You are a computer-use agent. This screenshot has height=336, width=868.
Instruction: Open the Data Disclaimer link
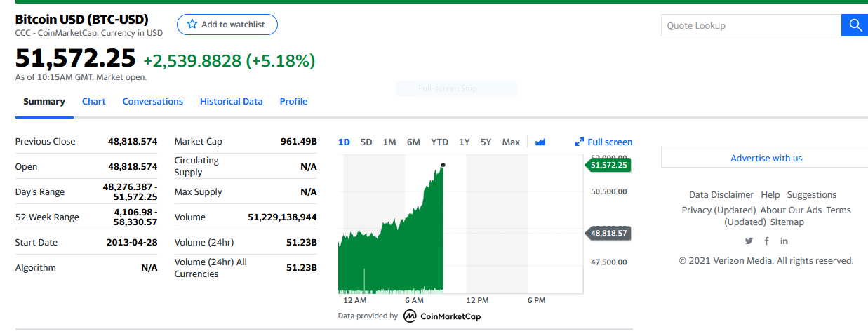coord(721,194)
